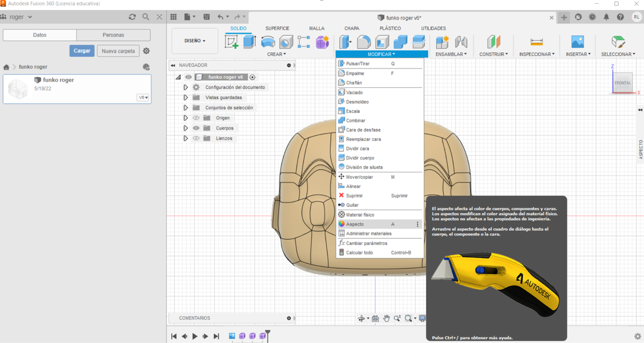
Task: Open the DISEÑO workspace dropdown
Action: pyautogui.click(x=195, y=41)
